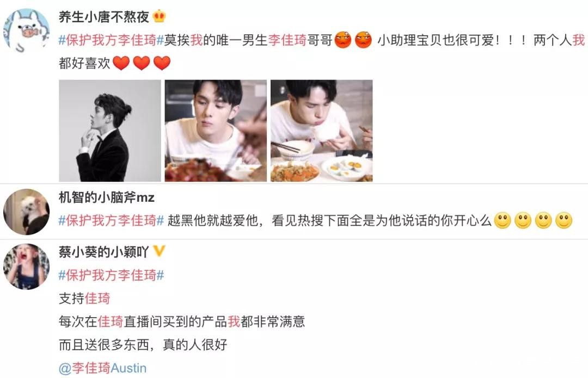Image resolution: width=588 pixels, height=378 pixels.
Task: Open username 蔡小葵的小颖吖
Action: point(104,252)
